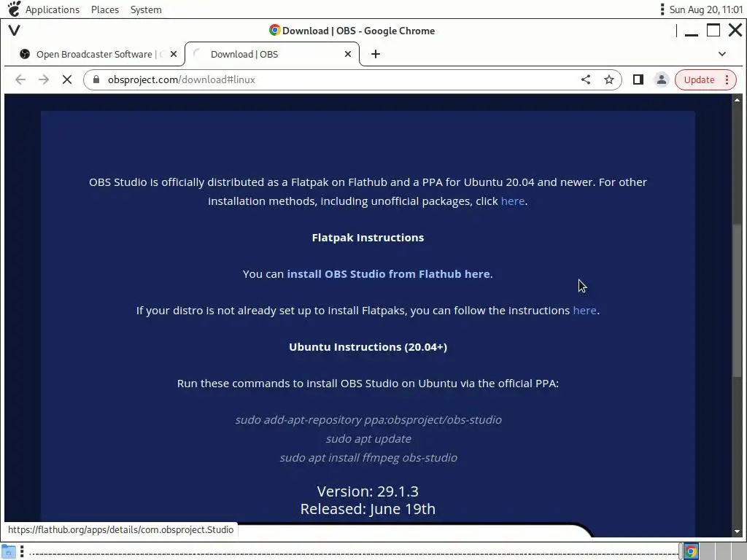Open a new tab with the plus button
Viewport: 747px width, 560px height.
(376, 54)
